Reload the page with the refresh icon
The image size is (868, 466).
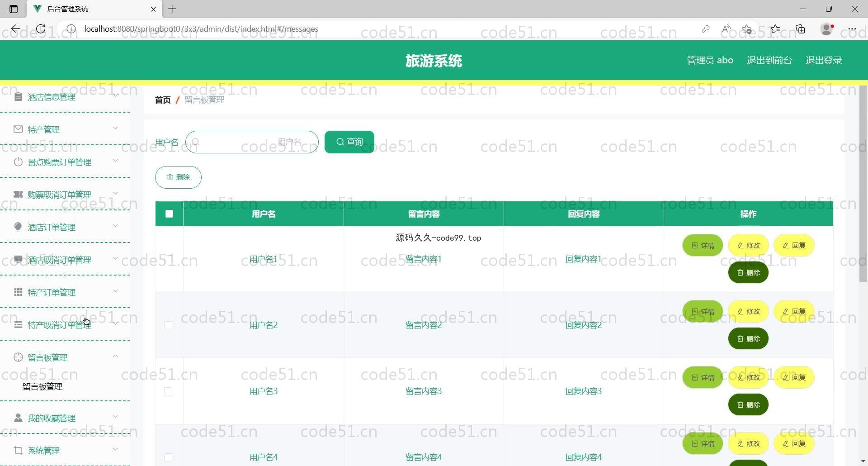click(x=41, y=29)
